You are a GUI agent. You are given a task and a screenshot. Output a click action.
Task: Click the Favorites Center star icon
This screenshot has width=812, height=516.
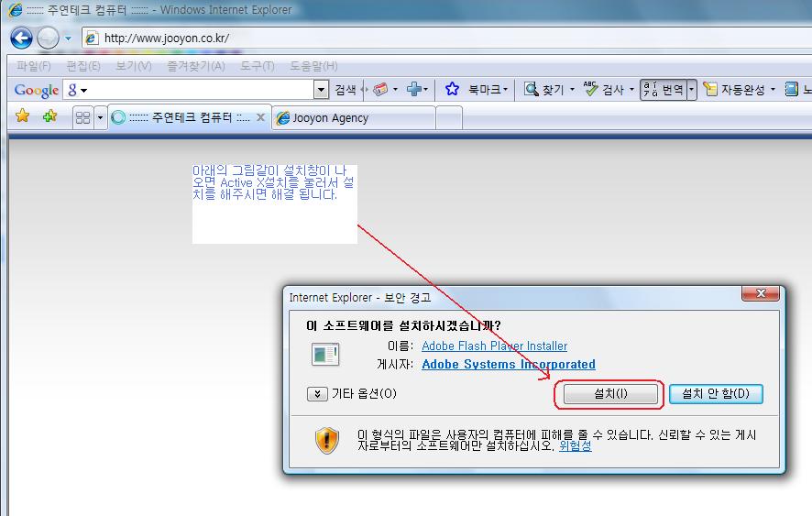click(x=22, y=116)
